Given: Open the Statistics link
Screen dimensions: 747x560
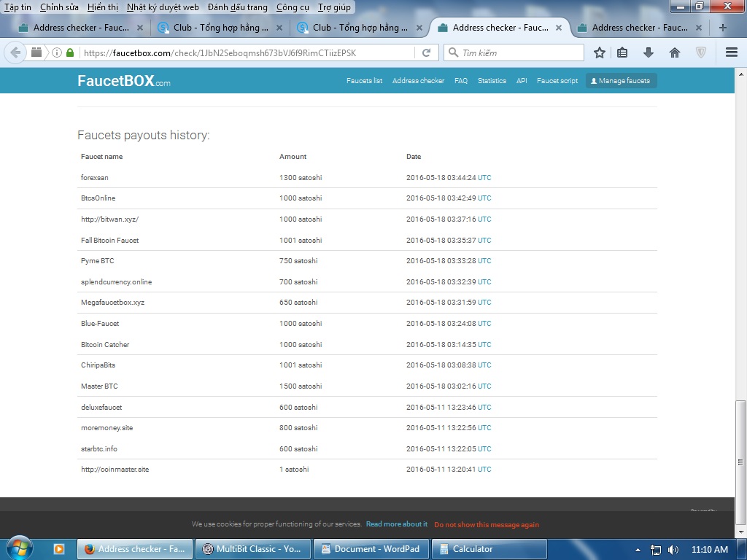Looking at the screenshot, I should [x=492, y=80].
